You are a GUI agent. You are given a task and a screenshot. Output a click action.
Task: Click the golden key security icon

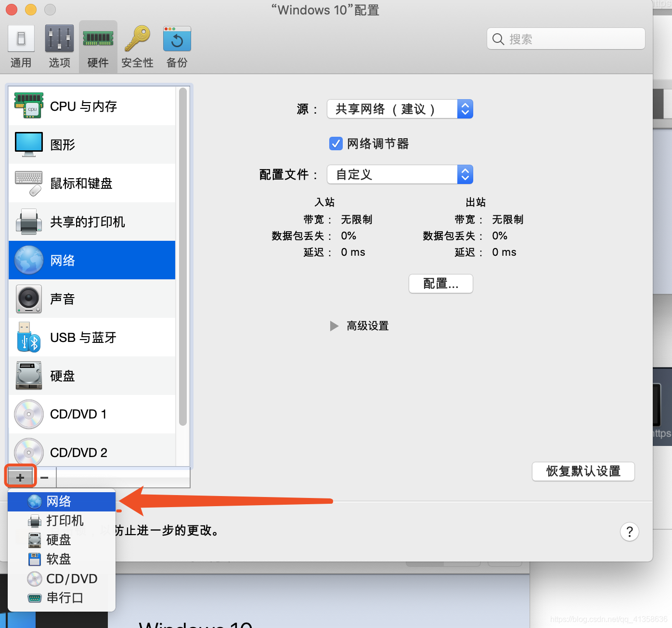point(137,38)
